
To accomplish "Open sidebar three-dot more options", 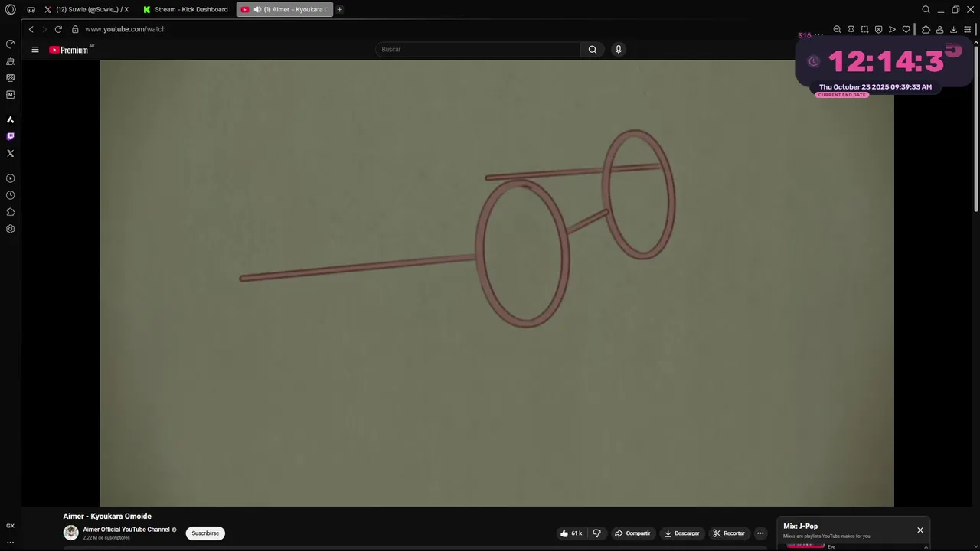I will tap(10, 543).
